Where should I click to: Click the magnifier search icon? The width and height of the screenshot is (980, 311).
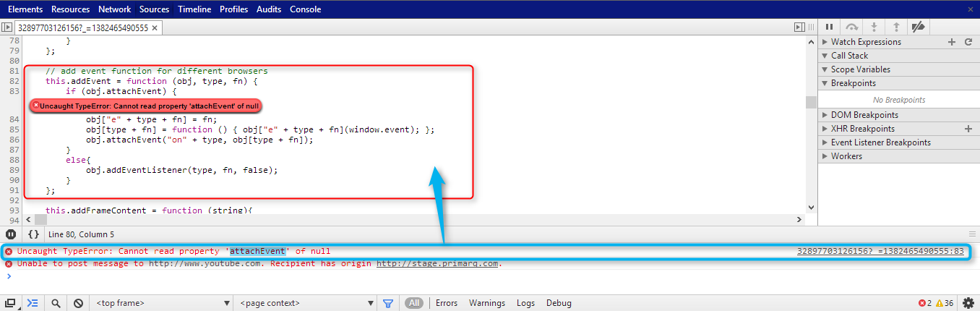pos(56,304)
